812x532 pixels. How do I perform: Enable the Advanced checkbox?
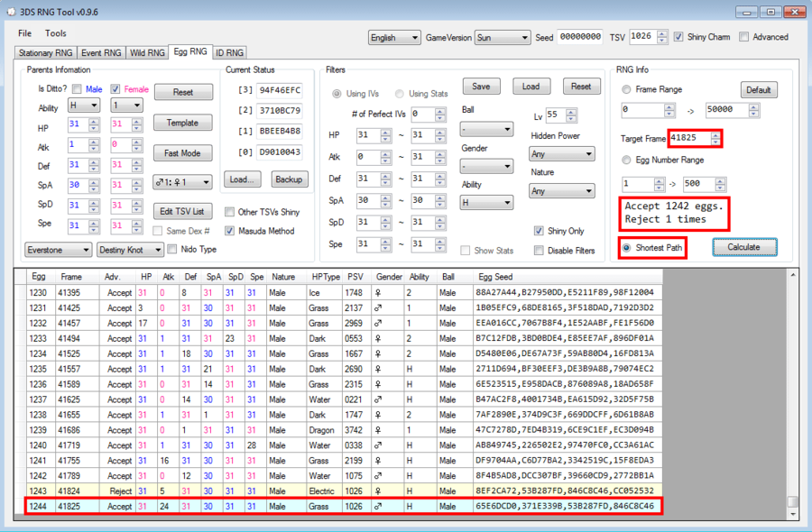pyautogui.click(x=743, y=37)
